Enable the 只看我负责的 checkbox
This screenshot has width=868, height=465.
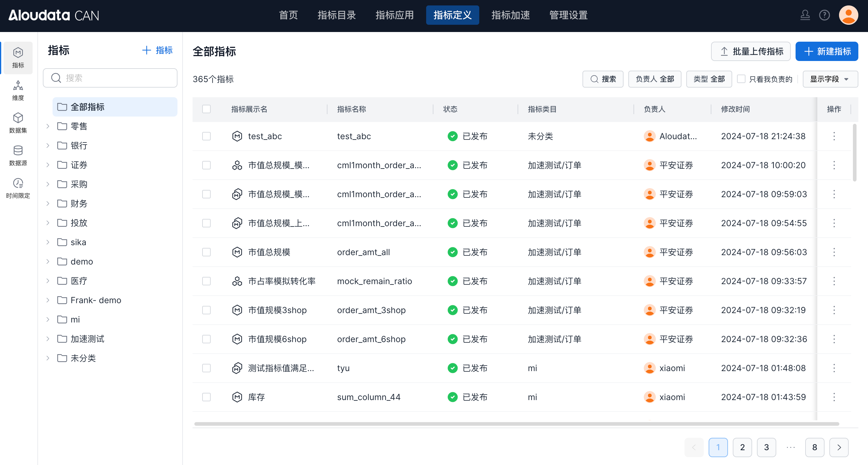tap(741, 79)
